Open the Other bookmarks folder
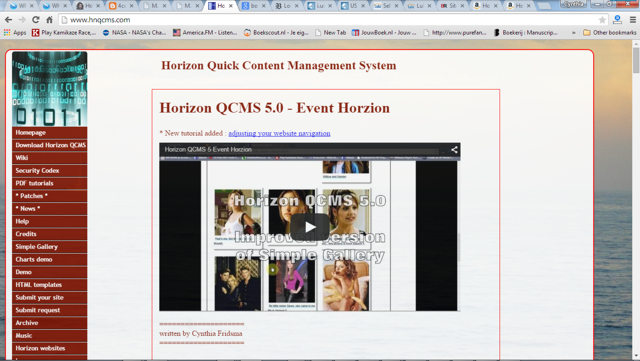The image size is (640, 361). click(x=609, y=32)
